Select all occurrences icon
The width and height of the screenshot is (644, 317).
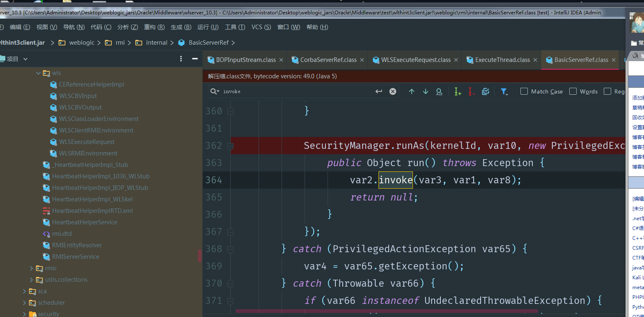(x=486, y=91)
